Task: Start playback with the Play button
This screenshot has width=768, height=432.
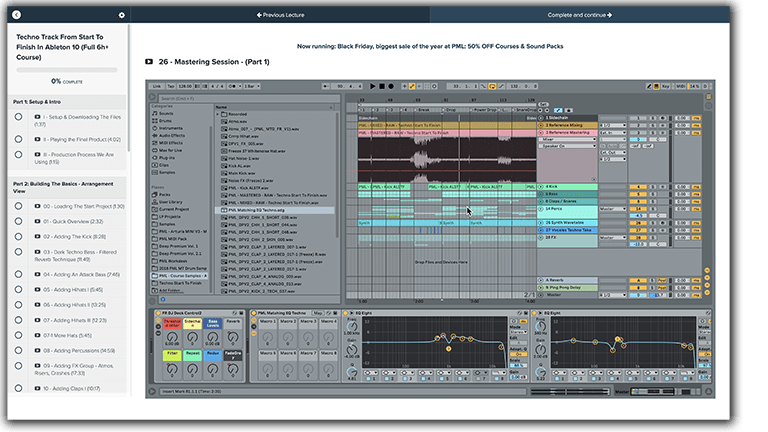Action: coord(373,86)
